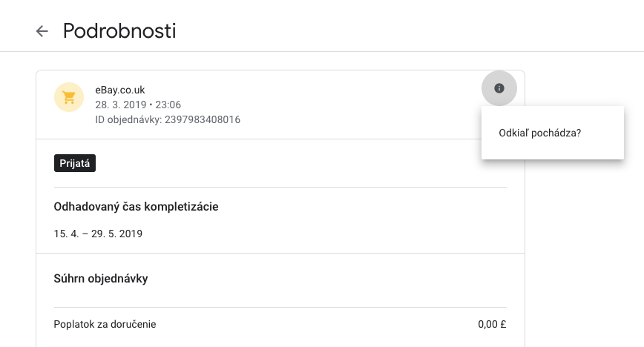Click the 'Súhrn objednávky' heading
Screen dimensions: 644x347
coord(101,279)
